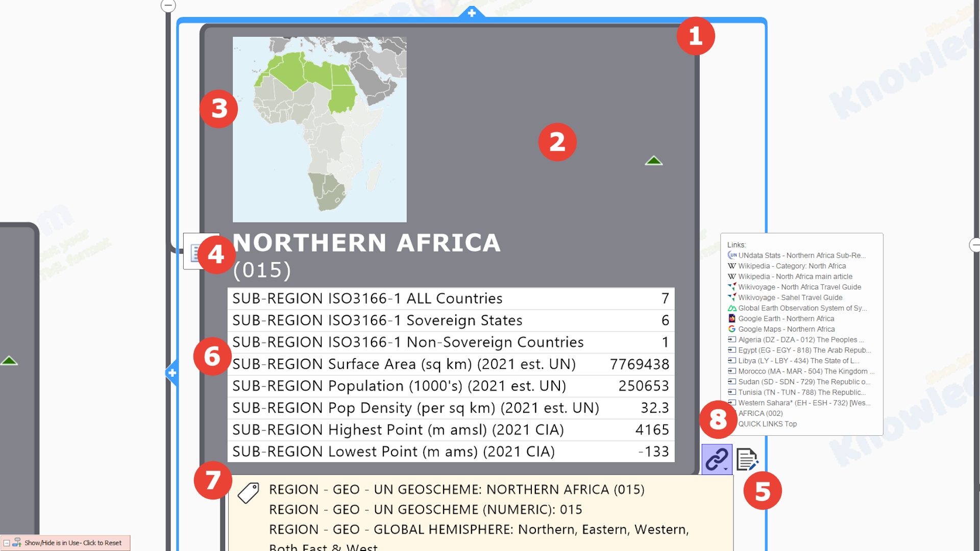Click the blue plus at top of topic
This screenshot has height=551, width=980.
[472, 13]
